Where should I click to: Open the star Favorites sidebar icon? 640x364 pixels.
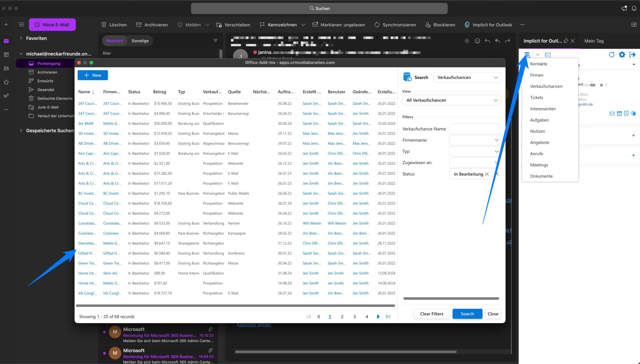6,82
